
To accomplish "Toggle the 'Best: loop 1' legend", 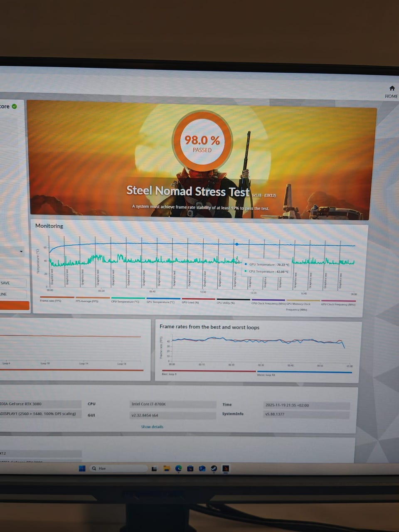I will pos(169,374).
